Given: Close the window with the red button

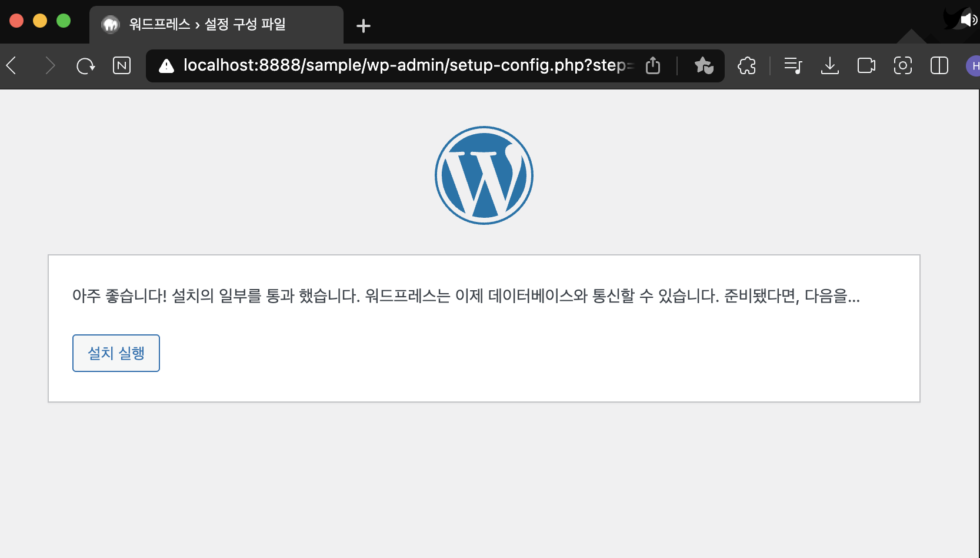Looking at the screenshot, I should pos(16,21).
